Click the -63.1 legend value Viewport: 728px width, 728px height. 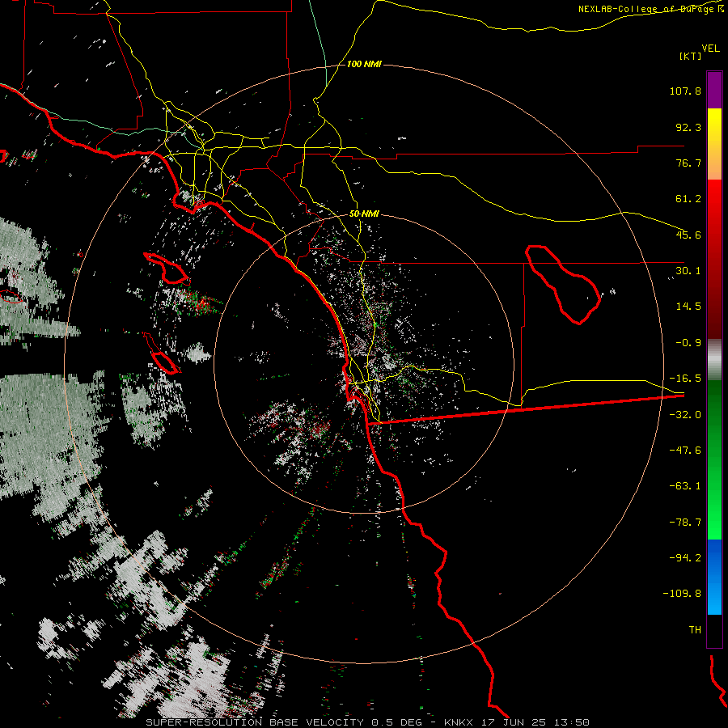[685, 486]
